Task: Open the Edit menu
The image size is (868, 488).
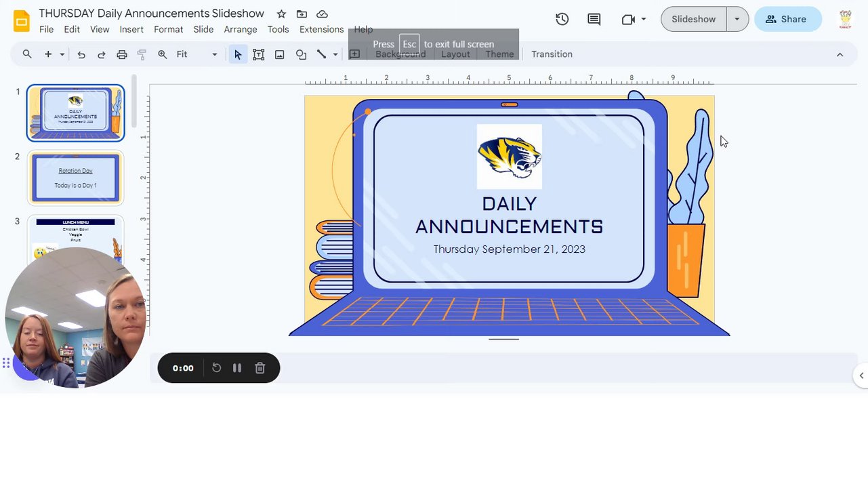Action: pyautogui.click(x=72, y=29)
